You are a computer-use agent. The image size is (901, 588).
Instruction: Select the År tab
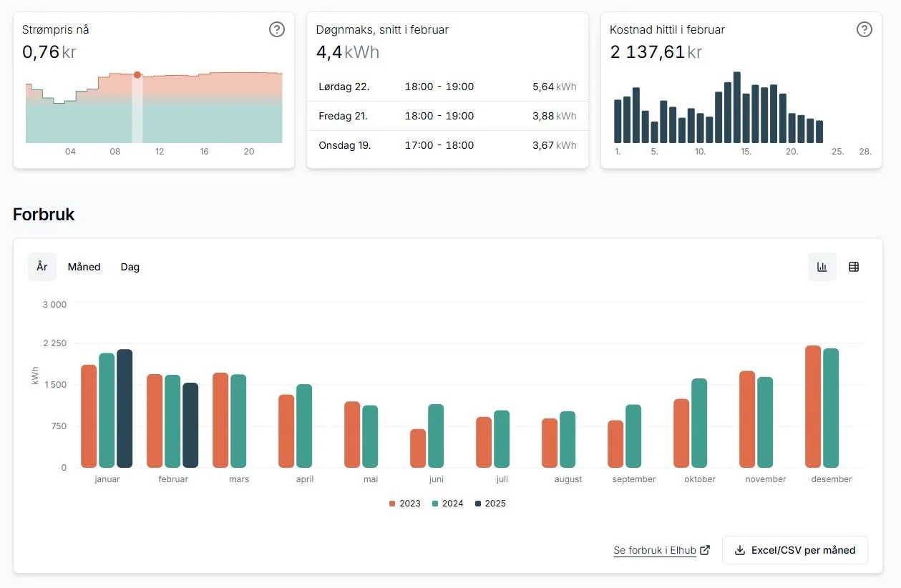[x=42, y=267]
